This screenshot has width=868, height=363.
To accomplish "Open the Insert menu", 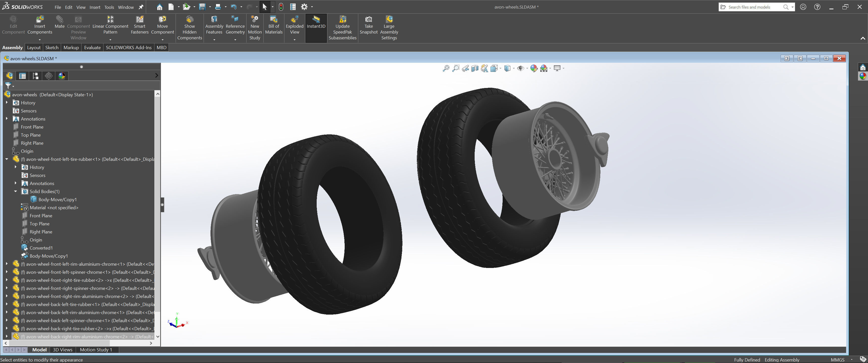I will coord(95,7).
